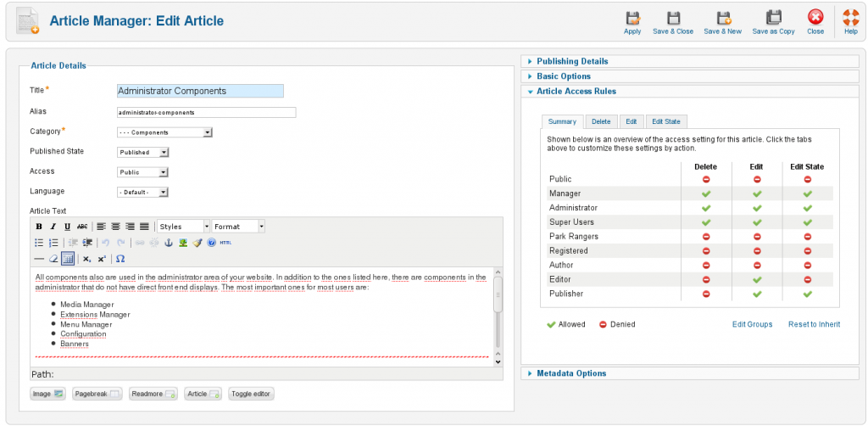
Task: Click the Edit Groups link
Action: 752,325
